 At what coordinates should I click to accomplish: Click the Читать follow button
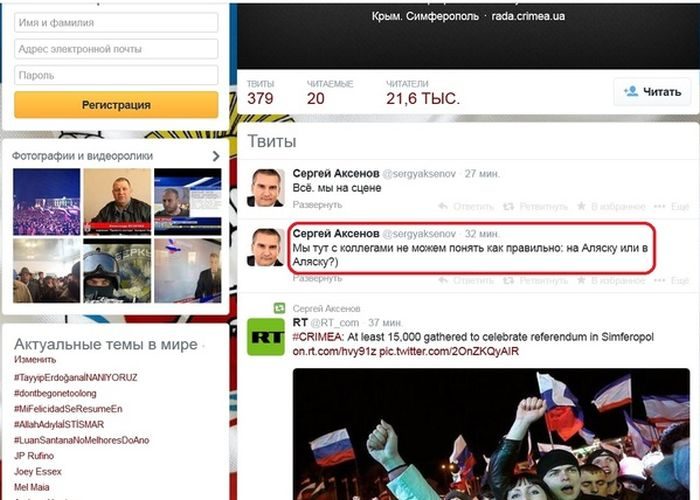652,92
